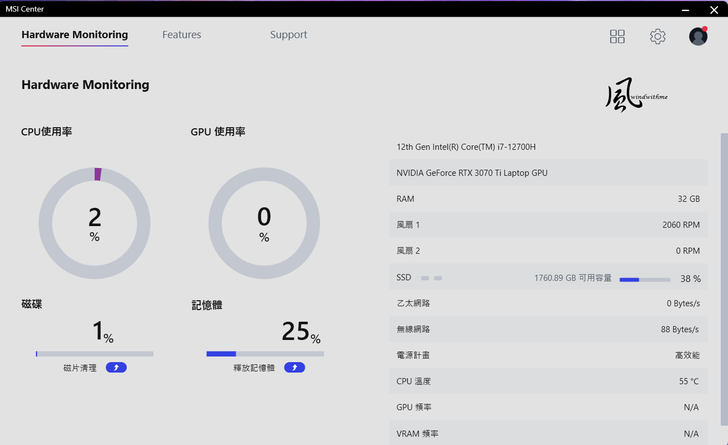The width and height of the screenshot is (728, 445).
Task: Switch to the Support tab
Action: tap(288, 35)
